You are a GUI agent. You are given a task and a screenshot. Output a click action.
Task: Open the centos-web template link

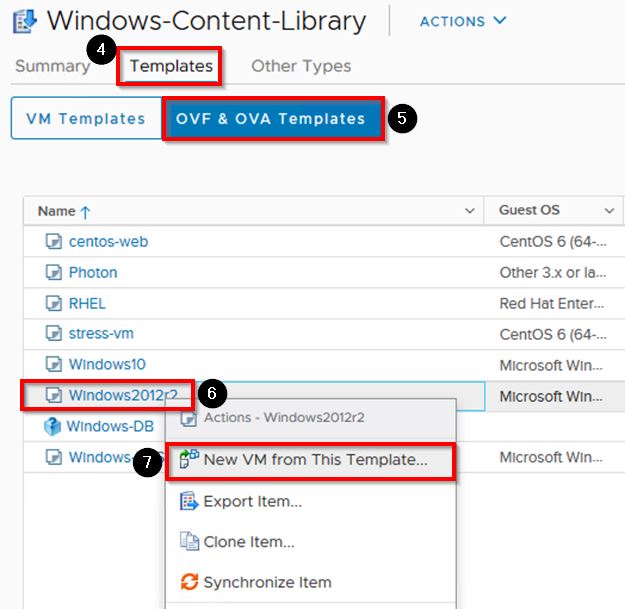[108, 242]
